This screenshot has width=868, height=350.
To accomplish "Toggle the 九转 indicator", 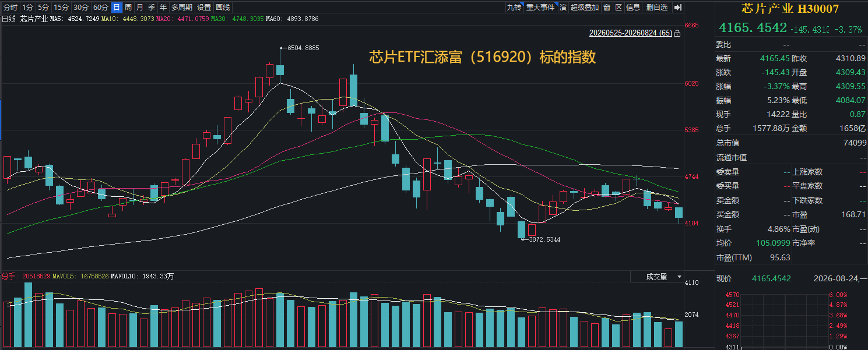I will 514,8.
